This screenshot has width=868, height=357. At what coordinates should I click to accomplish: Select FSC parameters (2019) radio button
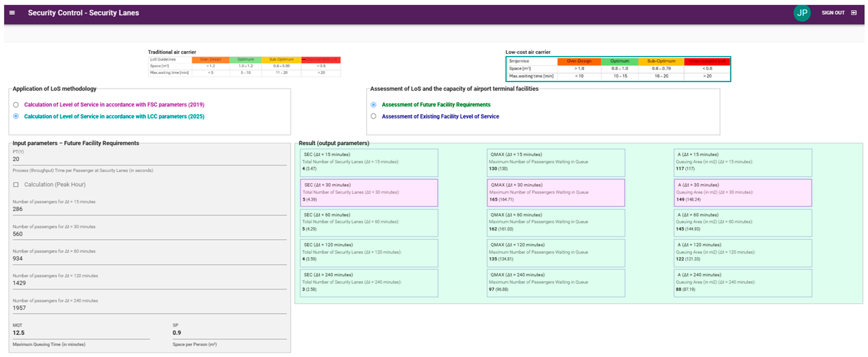tap(16, 105)
